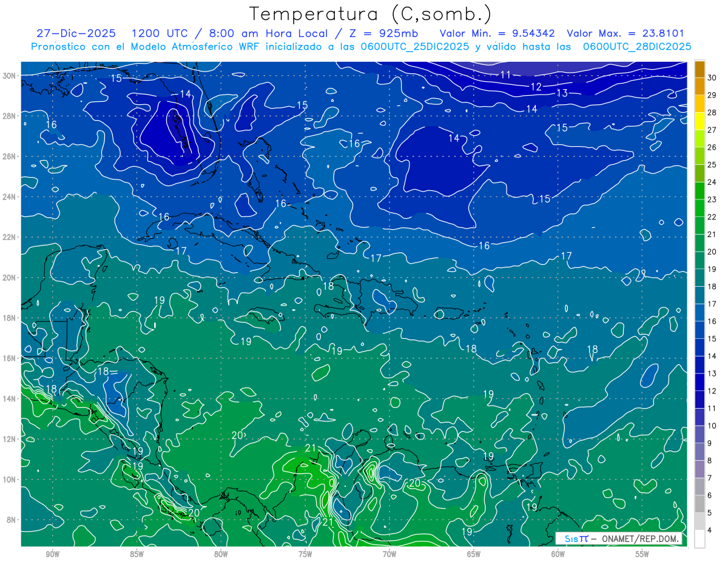Click the contour label "13" on the map
The width and height of the screenshot is (728, 562).
562,93
